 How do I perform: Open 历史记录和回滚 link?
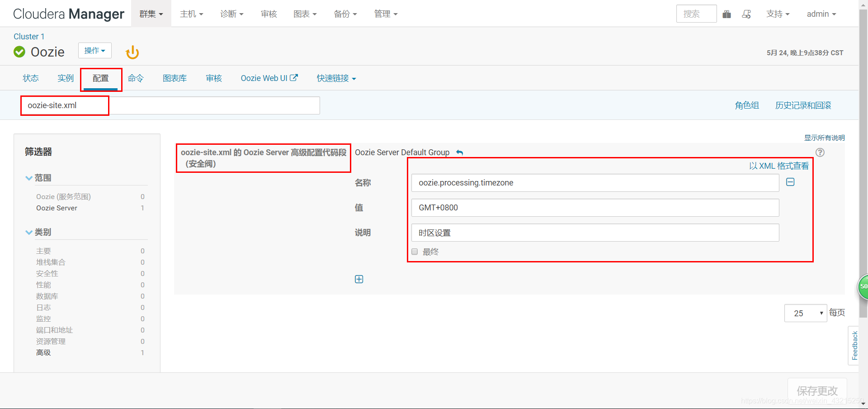click(x=803, y=105)
